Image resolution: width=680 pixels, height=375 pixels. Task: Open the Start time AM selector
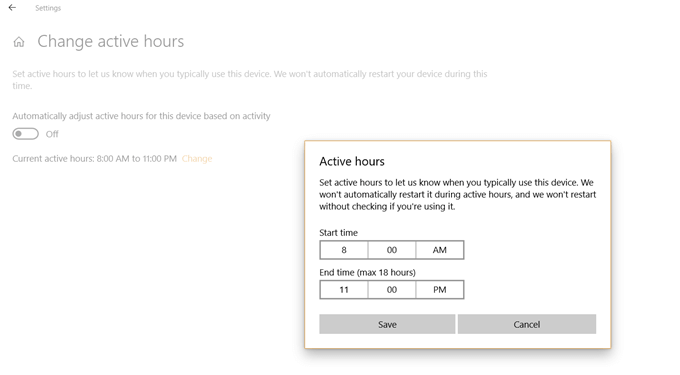coord(440,250)
